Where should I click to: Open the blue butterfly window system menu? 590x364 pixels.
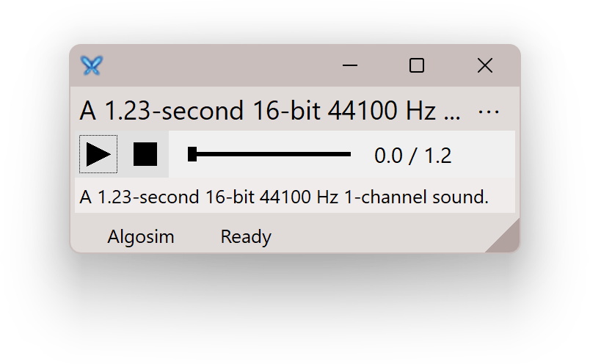[x=92, y=65]
